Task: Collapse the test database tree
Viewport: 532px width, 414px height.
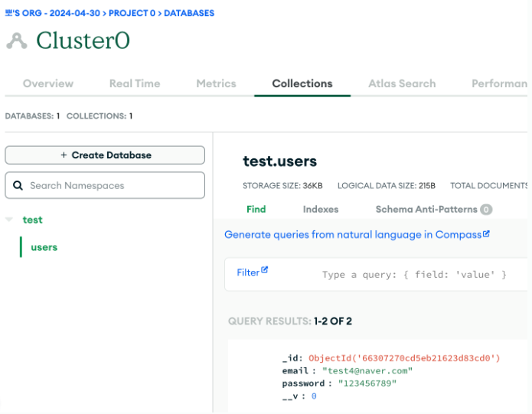Action: (x=9, y=220)
